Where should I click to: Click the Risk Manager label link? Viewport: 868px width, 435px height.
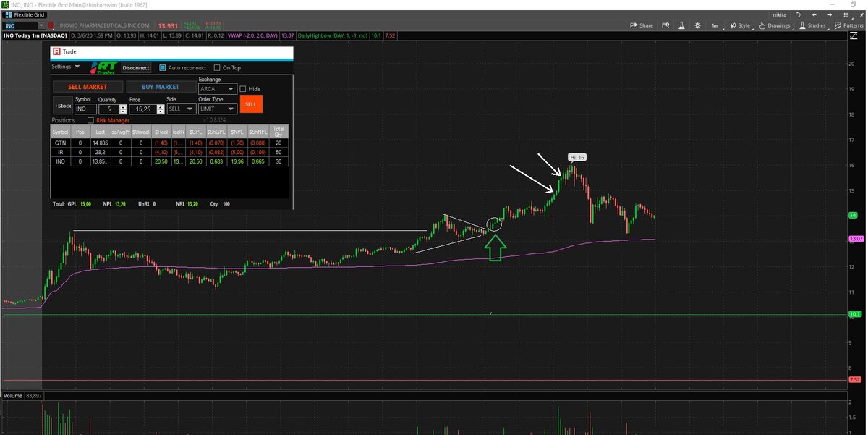(x=113, y=121)
